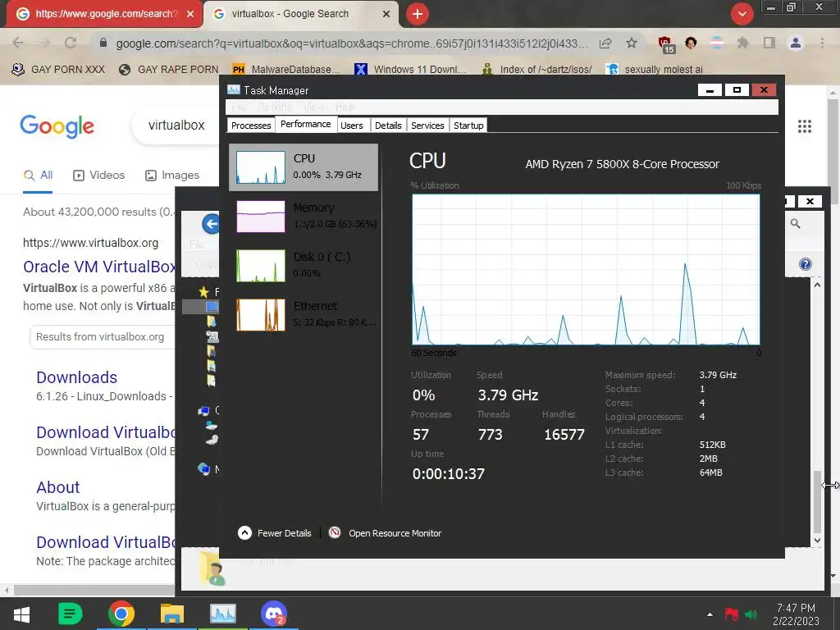Open the About sublink
This screenshot has height=630, width=840.
[58, 487]
